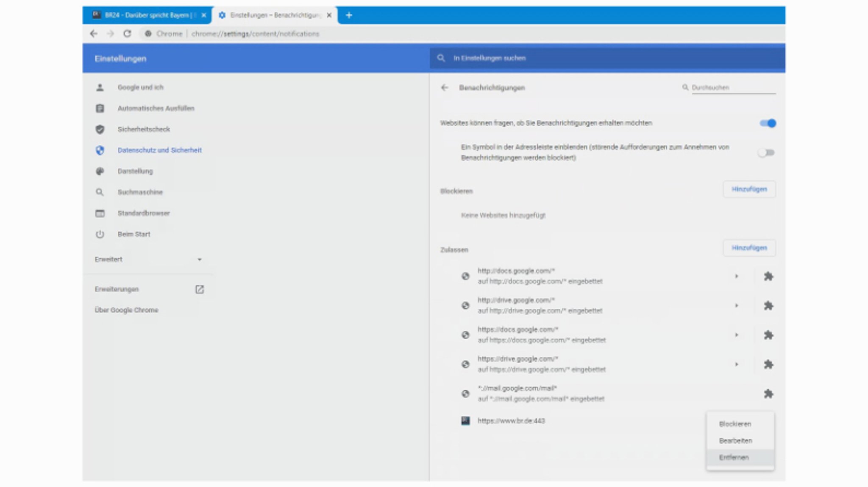Screen dimensions: 868x487
Task: Click the clipboard icon for Automatisches Ausfüllen
Action: (100, 108)
